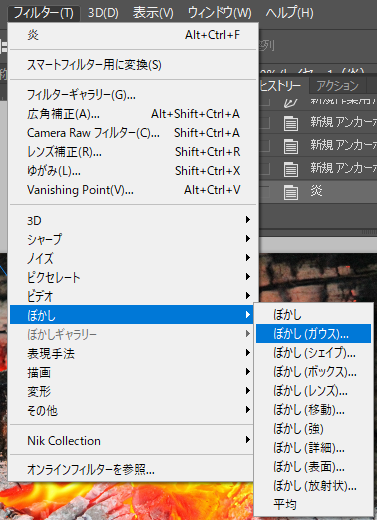This screenshot has width=377, height=520.
Task: Open the ゆがみ(L)... filter
Action: pos(133,171)
